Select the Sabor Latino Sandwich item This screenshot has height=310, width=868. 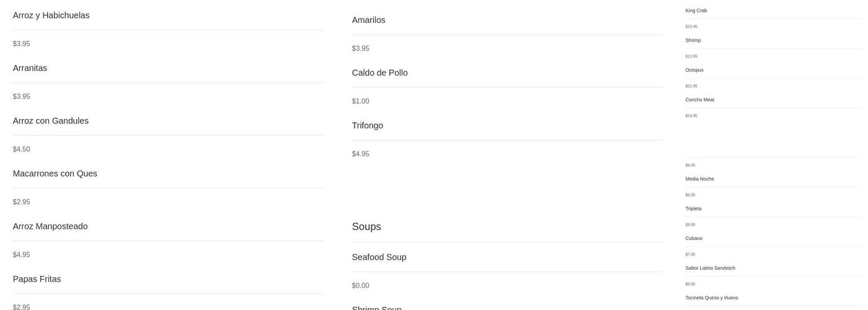click(710, 268)
